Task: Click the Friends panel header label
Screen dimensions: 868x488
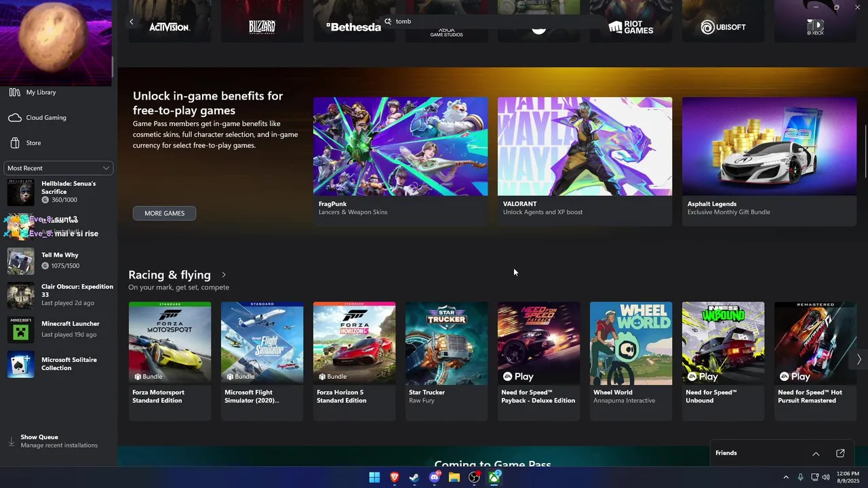Action: pos(726,453)
